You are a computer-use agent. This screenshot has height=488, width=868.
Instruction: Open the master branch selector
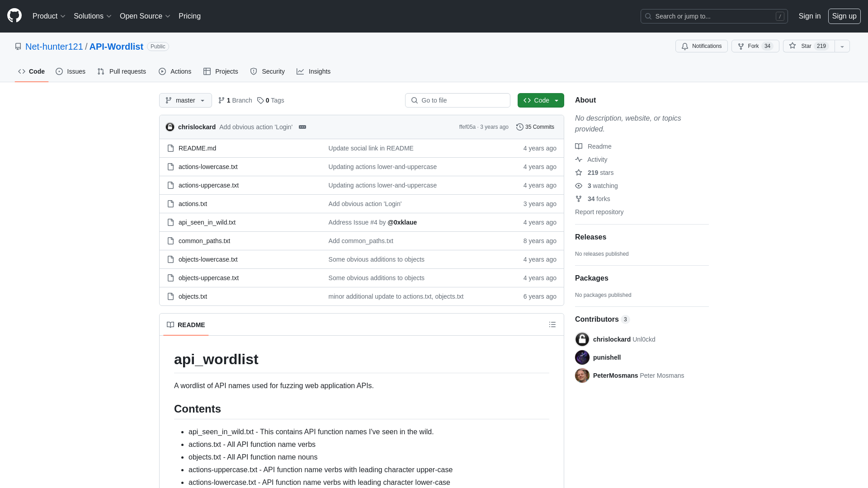point(185,100)
